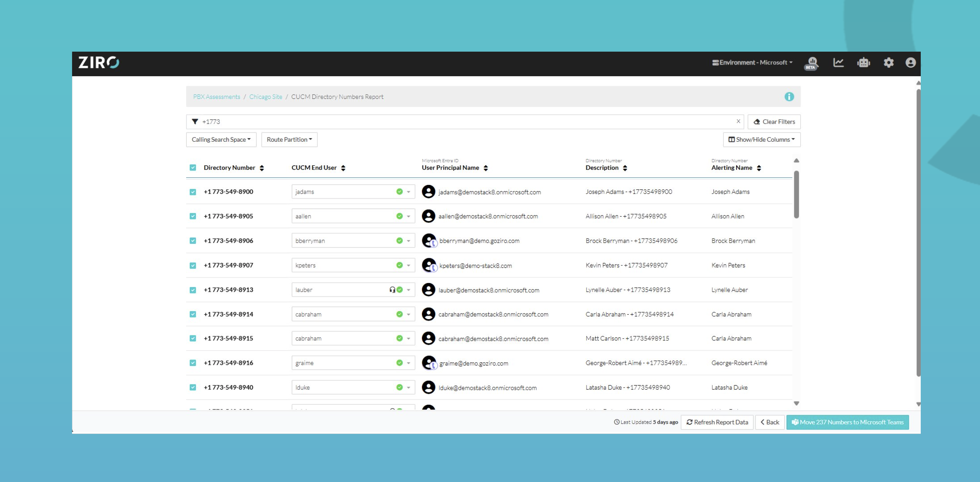Click the table scrollbar down arrow
The width and height of the screenshot is (980, 482).
tap(796, 403)
